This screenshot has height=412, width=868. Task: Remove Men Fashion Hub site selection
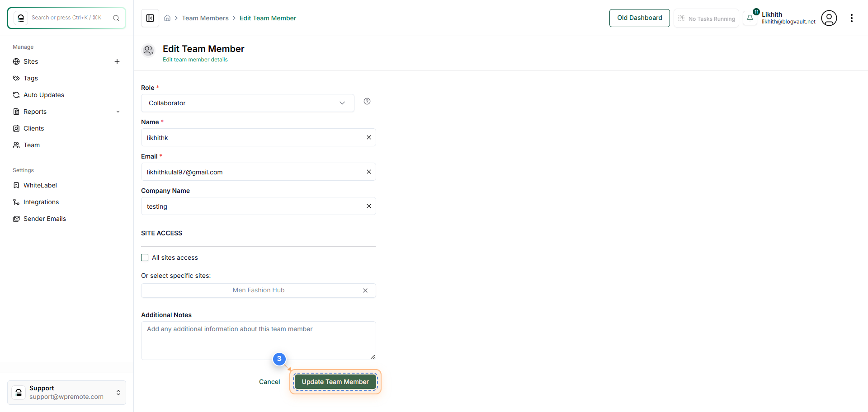[x=365, y=290]
